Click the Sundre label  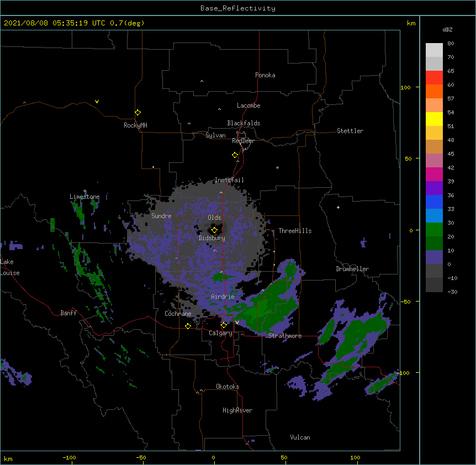(161, 216)
